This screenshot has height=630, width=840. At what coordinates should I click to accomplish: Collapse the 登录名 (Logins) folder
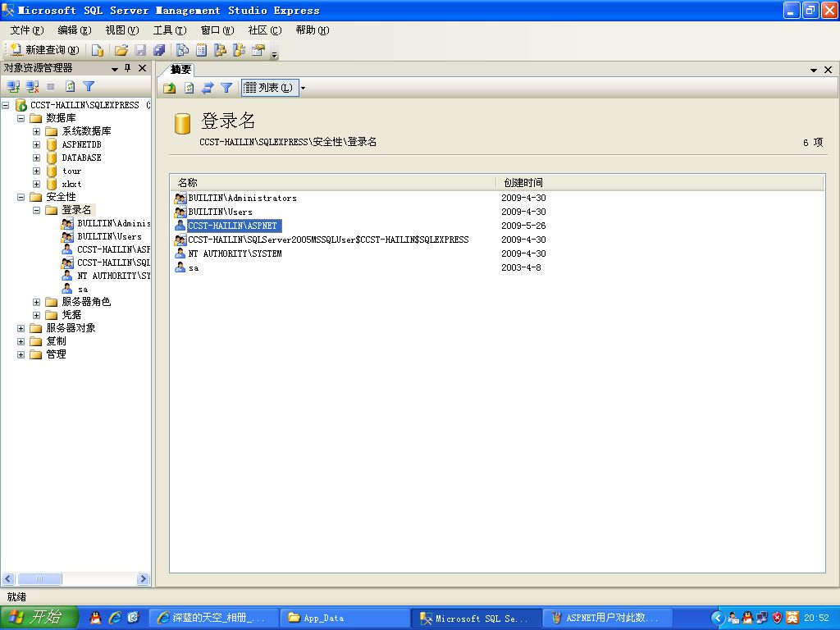tap(36, 211)
